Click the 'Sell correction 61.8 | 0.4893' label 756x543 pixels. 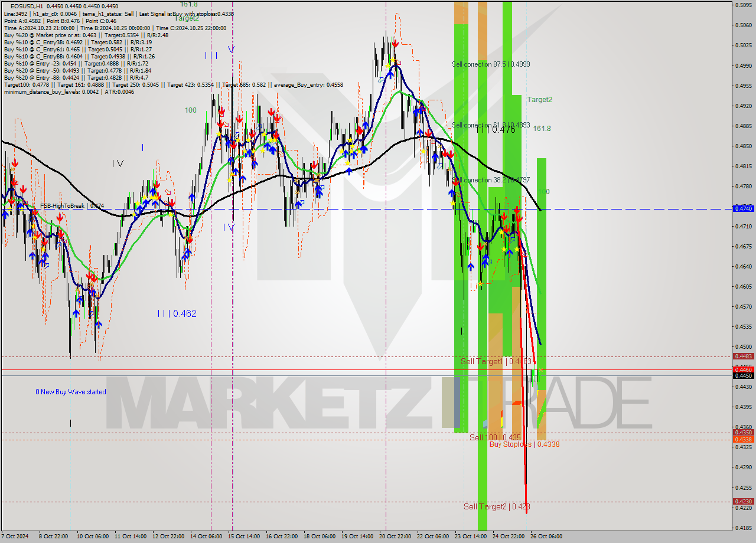point(491,125)
